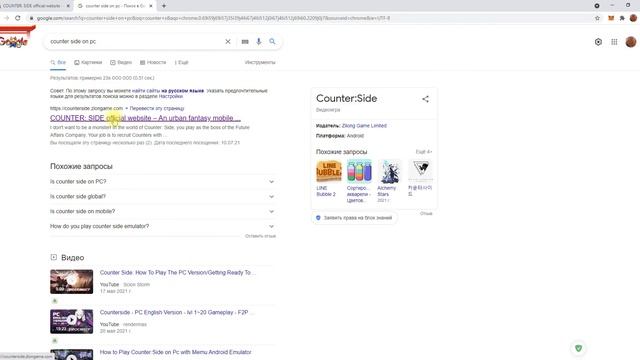Close the 'counter side on pc' tab
This screenshot has width=640, height=360.
coord(151,6)
